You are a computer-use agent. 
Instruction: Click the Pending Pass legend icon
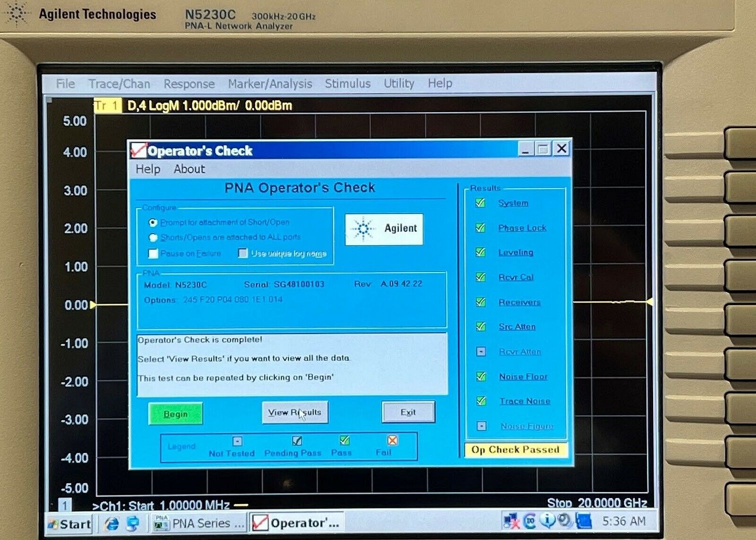point(297,440)
